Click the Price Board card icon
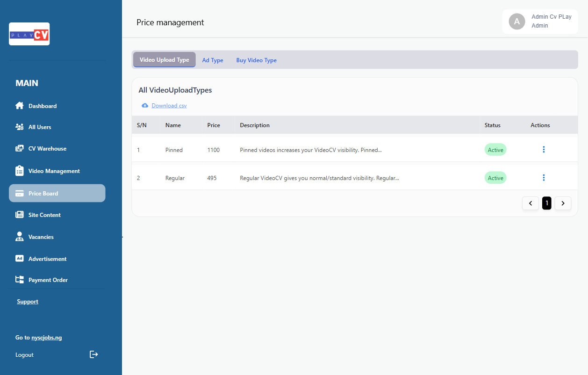Image resolution: width=588 pixels, height=375 pixels. click(20, 193)
